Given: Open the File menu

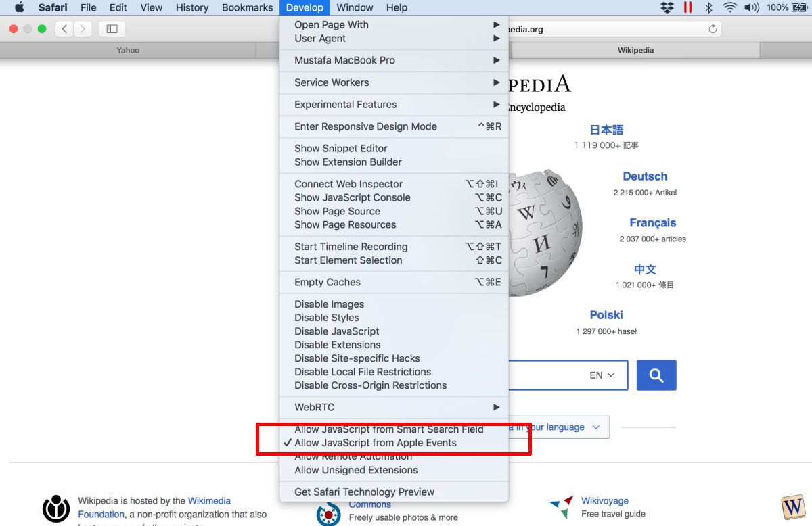Looking at the screenshot, I should tap(88, 7).
